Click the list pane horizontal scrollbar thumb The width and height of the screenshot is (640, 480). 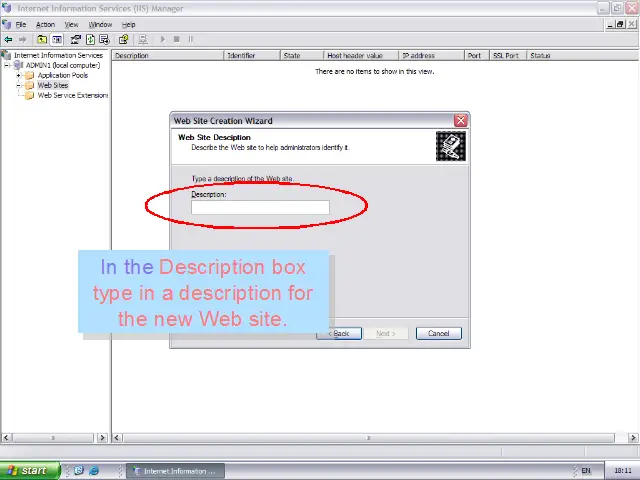(x=369, y=438)
